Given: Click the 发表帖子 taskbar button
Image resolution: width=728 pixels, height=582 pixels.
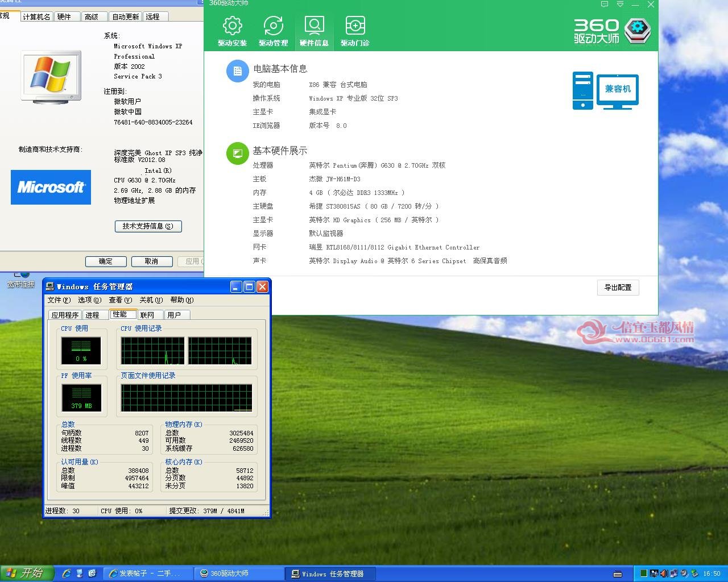Looking at the screenshot, I should point(147,573).
